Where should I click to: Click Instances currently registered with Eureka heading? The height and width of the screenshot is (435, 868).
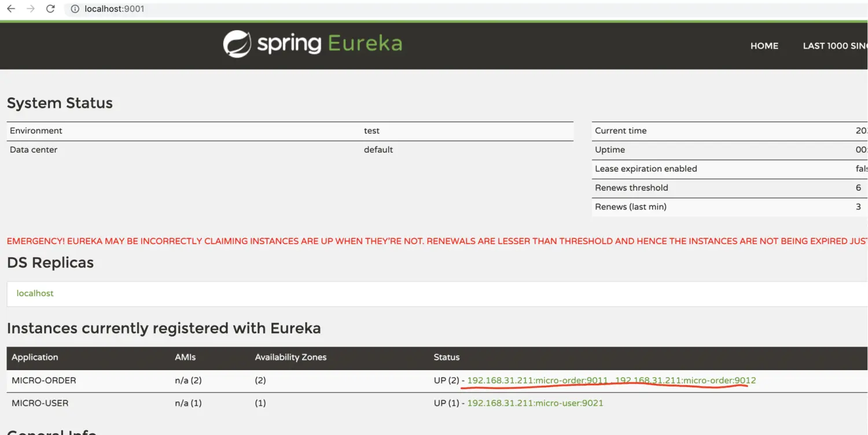click(164, 329)
